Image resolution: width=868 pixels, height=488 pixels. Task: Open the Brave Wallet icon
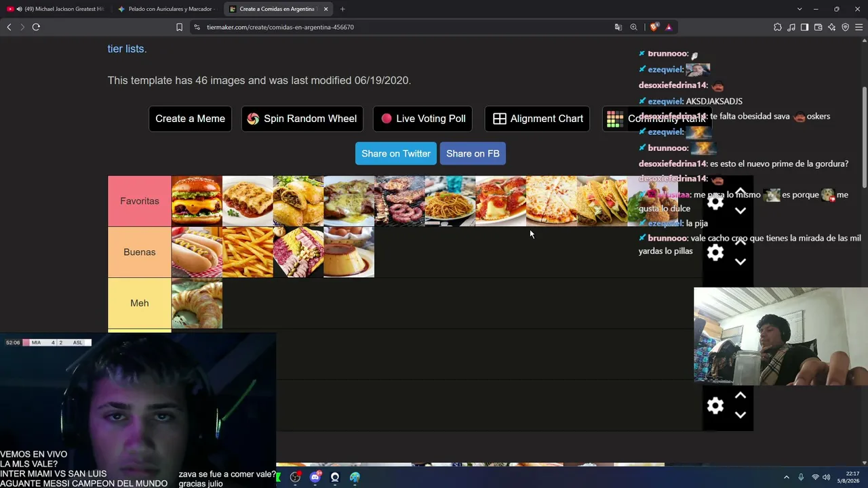(x=818, y=27)
